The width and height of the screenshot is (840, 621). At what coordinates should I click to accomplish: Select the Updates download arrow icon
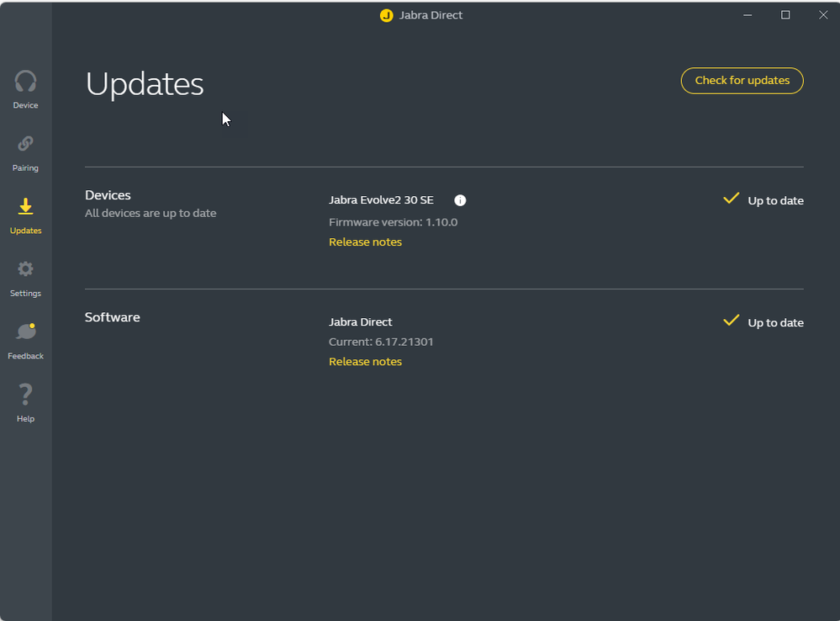(25, 207)
